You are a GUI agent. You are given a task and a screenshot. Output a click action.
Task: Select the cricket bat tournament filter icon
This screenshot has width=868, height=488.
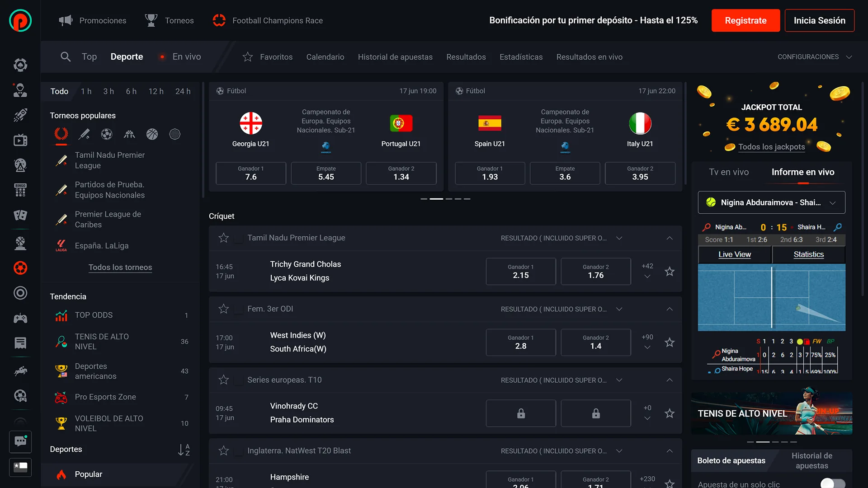pyautogui.click(x=84, y=134)
